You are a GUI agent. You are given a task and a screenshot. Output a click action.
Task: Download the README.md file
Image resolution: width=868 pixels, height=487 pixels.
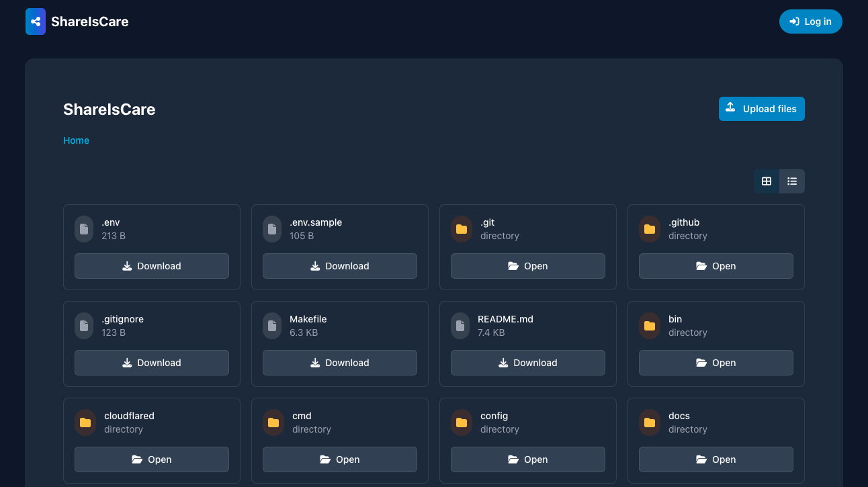527,363
